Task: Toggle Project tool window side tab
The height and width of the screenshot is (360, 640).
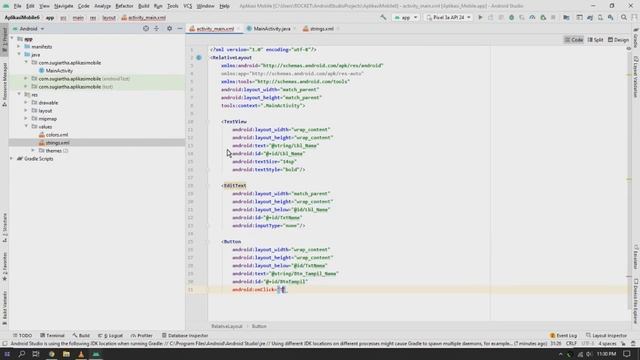Action: (4, 40)
